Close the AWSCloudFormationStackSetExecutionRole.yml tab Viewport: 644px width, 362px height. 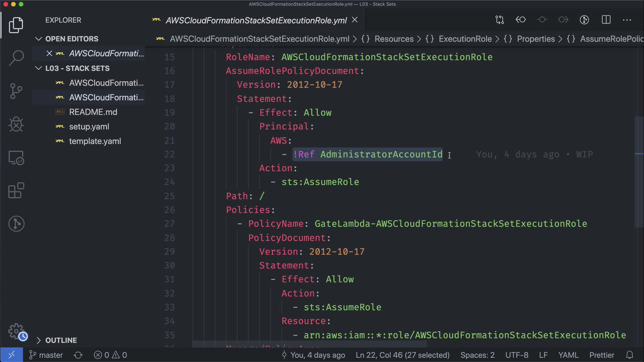click(x=355, y=20)
